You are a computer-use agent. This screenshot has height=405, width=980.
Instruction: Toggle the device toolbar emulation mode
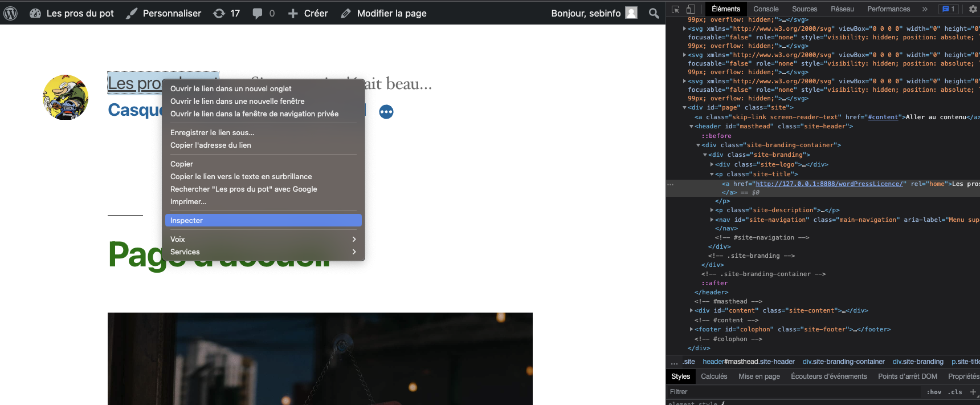691,9
